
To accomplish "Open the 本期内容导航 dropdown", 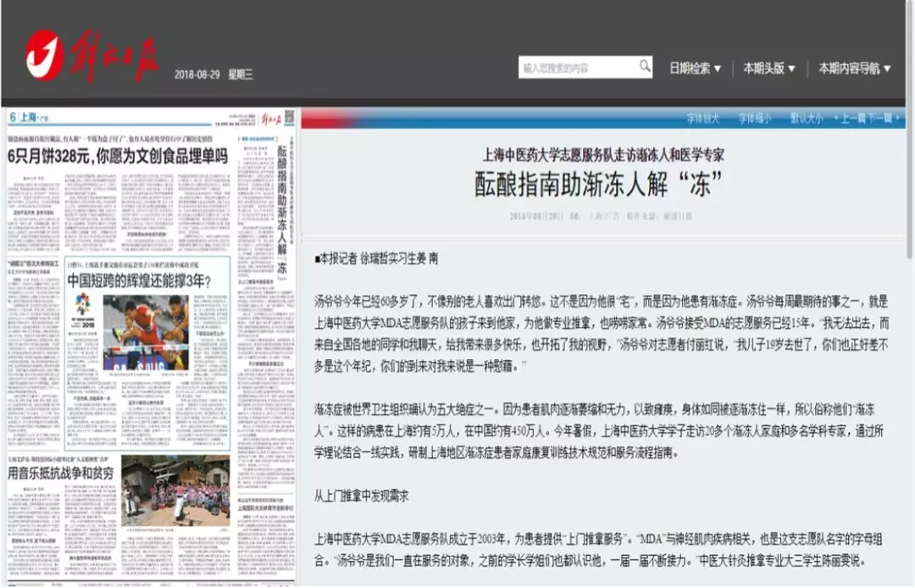I will (854, 69).
